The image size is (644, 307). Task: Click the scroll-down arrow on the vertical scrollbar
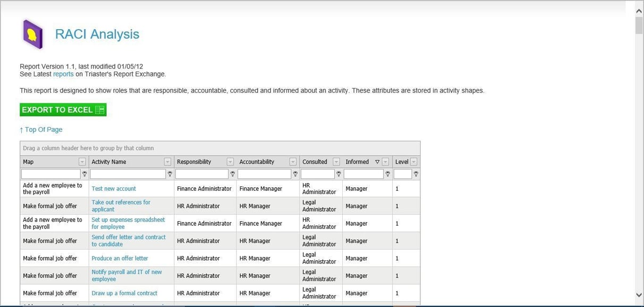pos(639,295)
